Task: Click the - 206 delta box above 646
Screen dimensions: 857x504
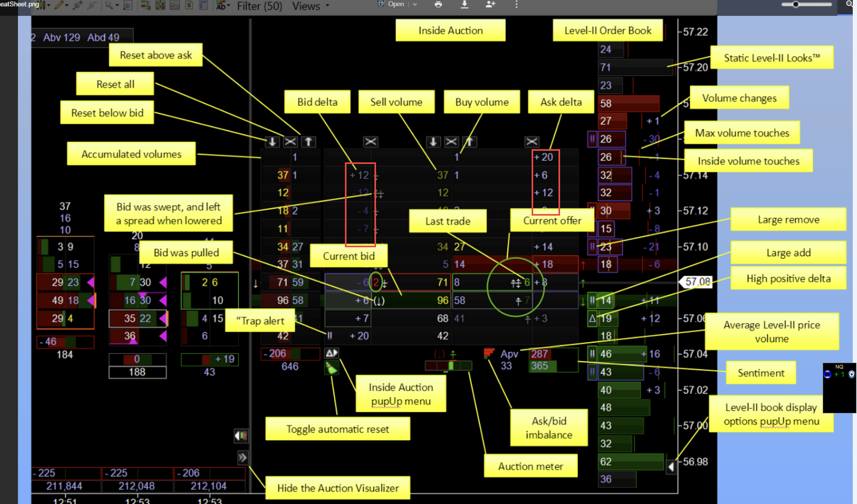Action: (290, 354)
